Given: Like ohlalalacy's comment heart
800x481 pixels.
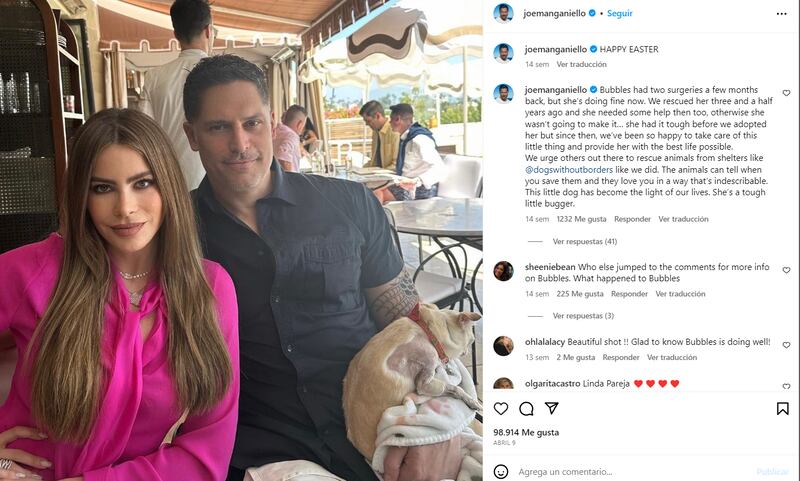Looking at the screenshot, I should [786, 345].
